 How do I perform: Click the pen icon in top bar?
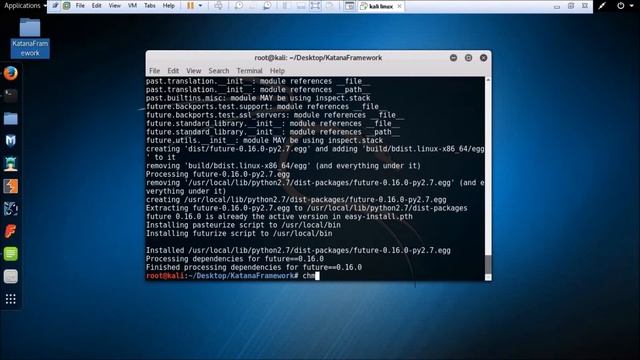602,6
